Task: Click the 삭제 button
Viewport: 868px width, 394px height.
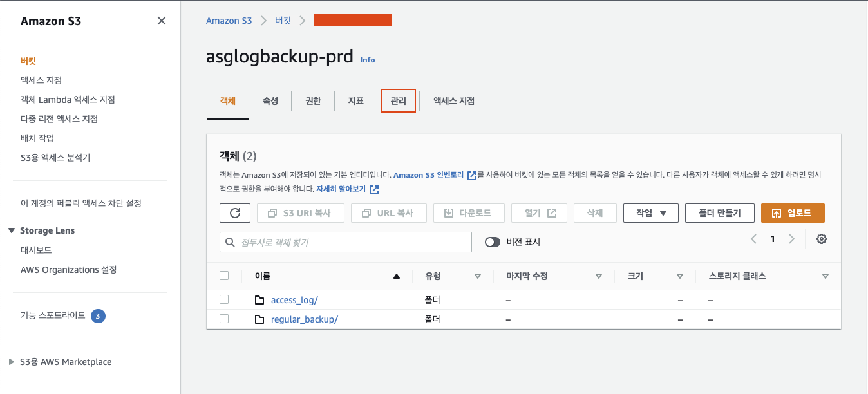Action: point(595,213)
